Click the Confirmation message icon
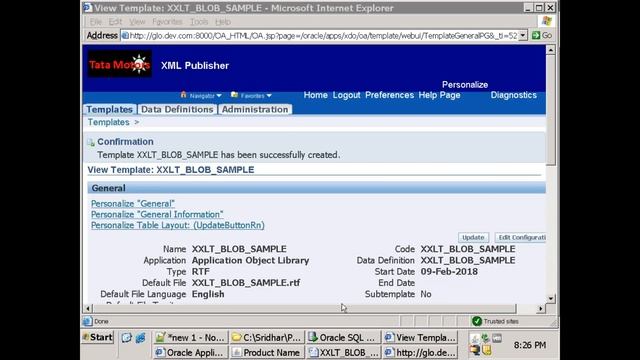 91,142
